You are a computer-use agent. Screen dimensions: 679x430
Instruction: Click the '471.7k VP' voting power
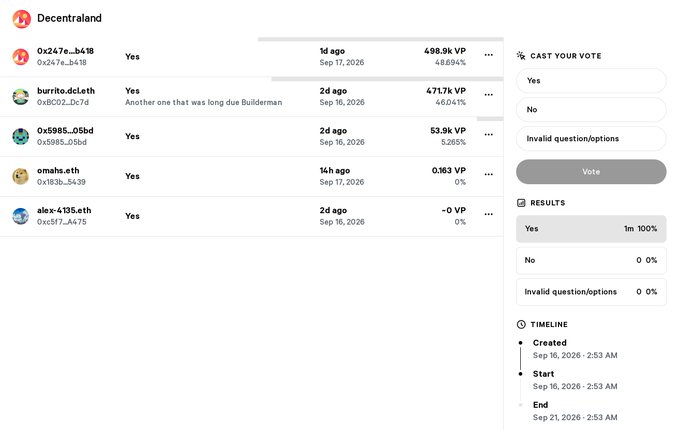(446, 91)
